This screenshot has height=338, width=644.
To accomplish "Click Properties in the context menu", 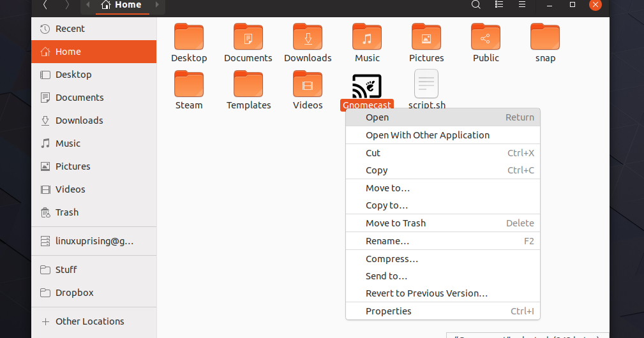I will click(x=388, y=311).
